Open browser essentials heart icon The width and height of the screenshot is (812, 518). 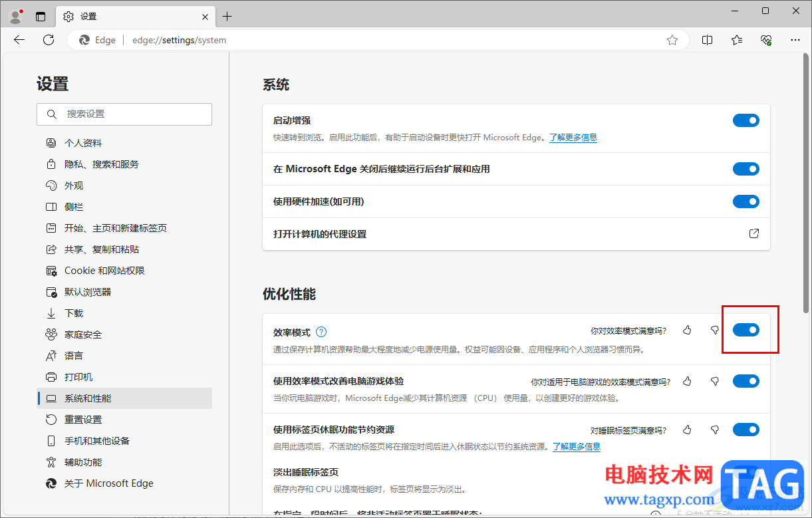coord(766,40)
